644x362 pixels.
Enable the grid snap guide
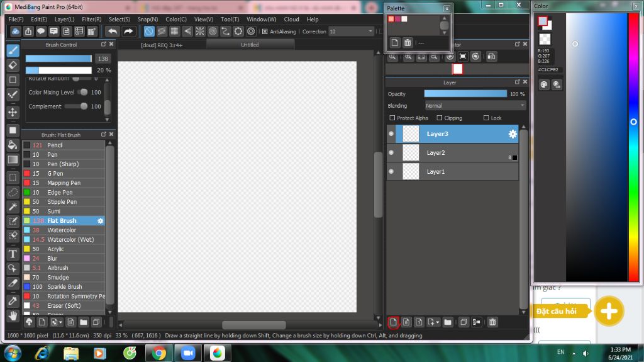[x=175, y=31]
